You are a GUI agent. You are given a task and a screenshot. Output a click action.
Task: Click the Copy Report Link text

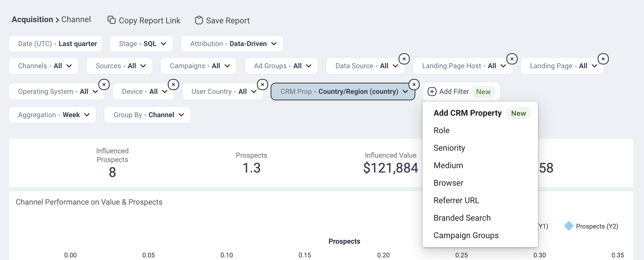[149, 20]
